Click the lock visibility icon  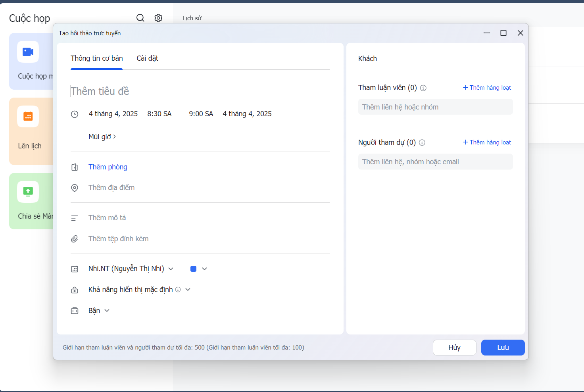[x=75, y=290]
